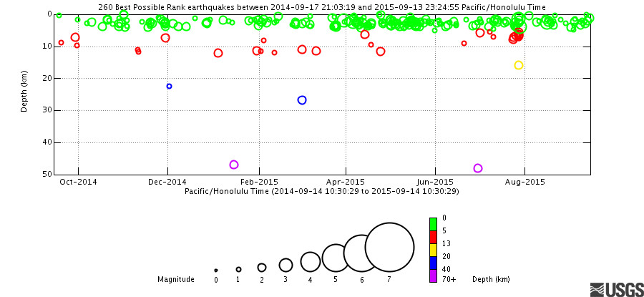The image size is (644, 297).
Task: Select magenta earthquake marker after Jun-2015
Action: 478,168
